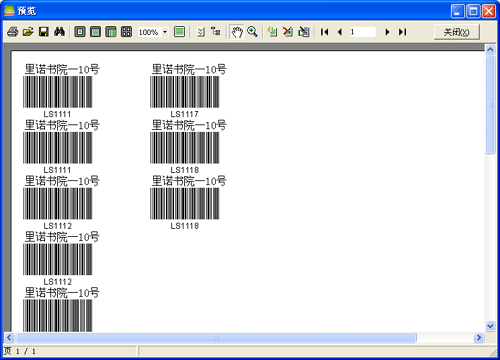Go to the first page

[324, 32]
